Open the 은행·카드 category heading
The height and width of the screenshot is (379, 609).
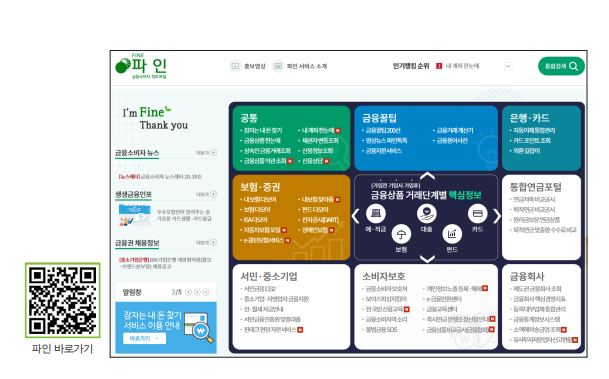point(529,118)
